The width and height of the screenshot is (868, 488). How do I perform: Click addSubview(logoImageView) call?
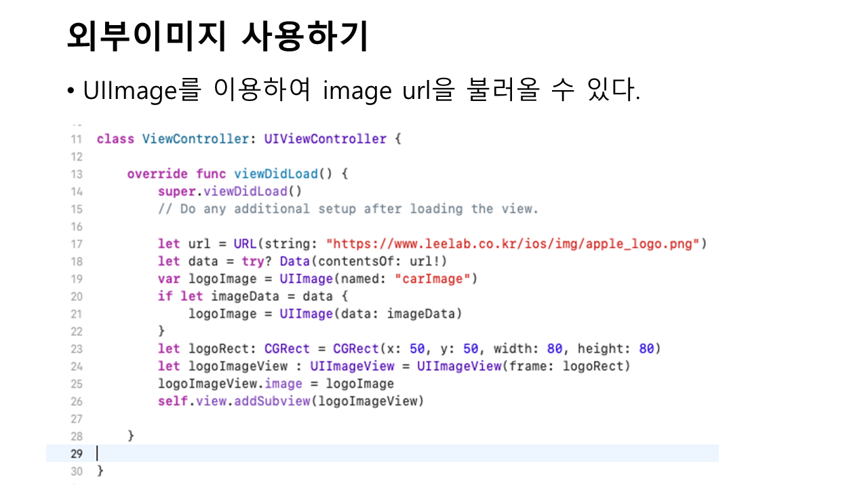click(x=329, y=401)
